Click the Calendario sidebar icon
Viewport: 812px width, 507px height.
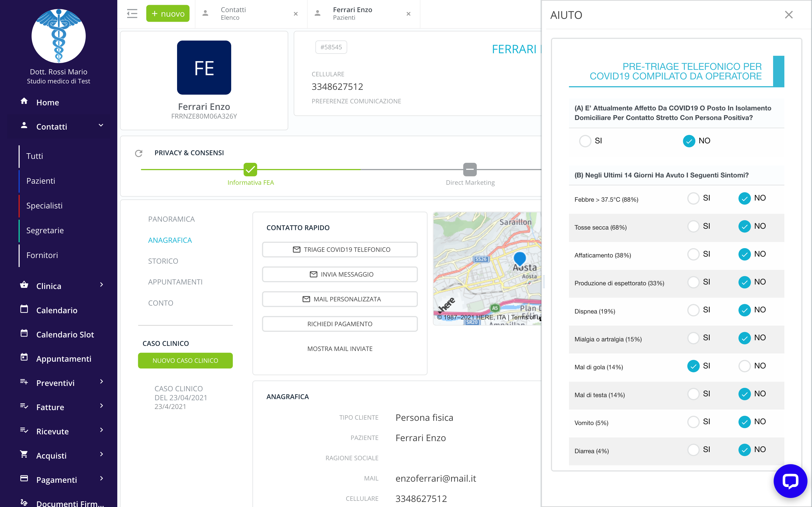24,309
